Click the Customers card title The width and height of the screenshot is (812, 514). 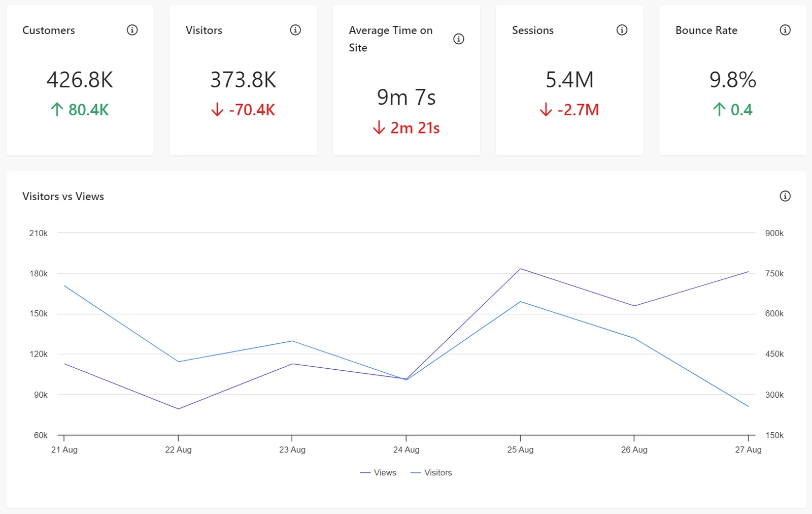click(x=49, y=30)
